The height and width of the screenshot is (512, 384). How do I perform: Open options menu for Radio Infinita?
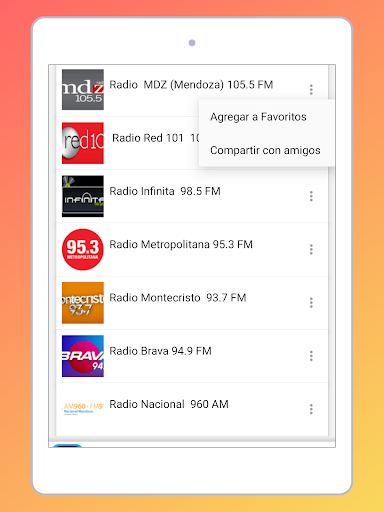click(x=311, y=196)
